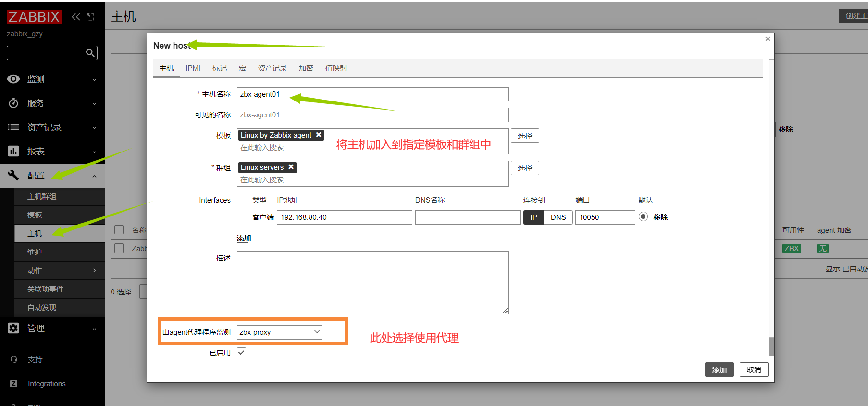Click the green ZBX availability badge
The height and width of the screenshot is (406, 868).
coord(792,249)
